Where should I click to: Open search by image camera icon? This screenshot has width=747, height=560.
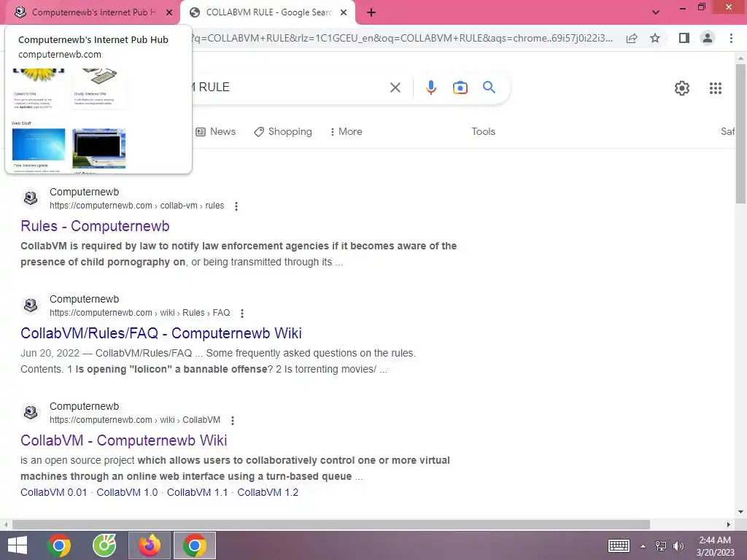click(460, 87)
